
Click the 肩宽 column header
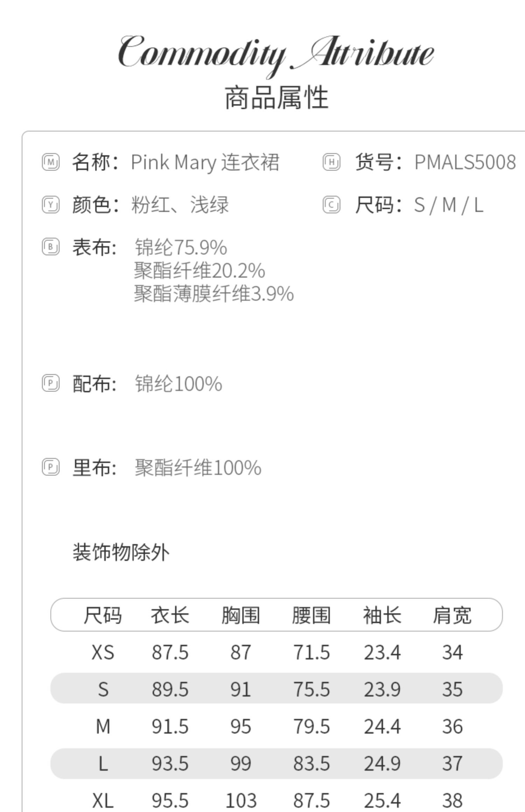coord(452,615)
